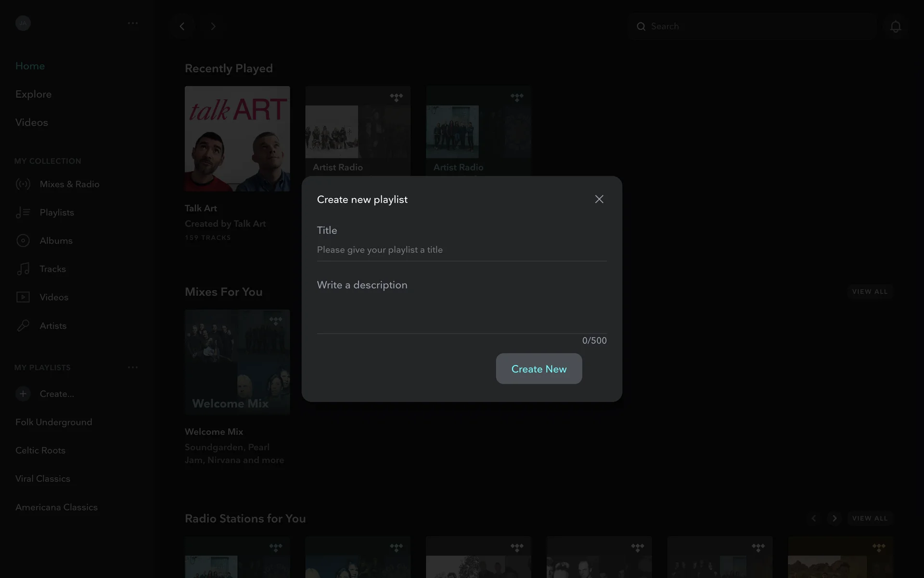The width and height of the screenshot is (924, 578).
Task: Open the Explore menu item
Action: 33,94
